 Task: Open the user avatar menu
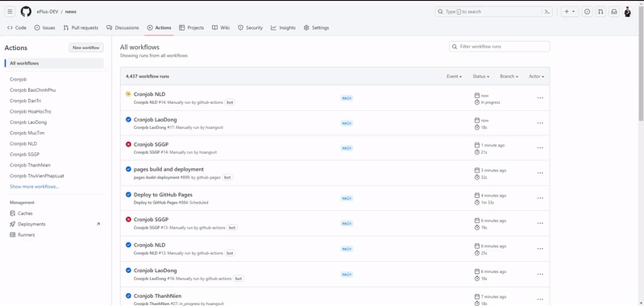pos(628,11)
